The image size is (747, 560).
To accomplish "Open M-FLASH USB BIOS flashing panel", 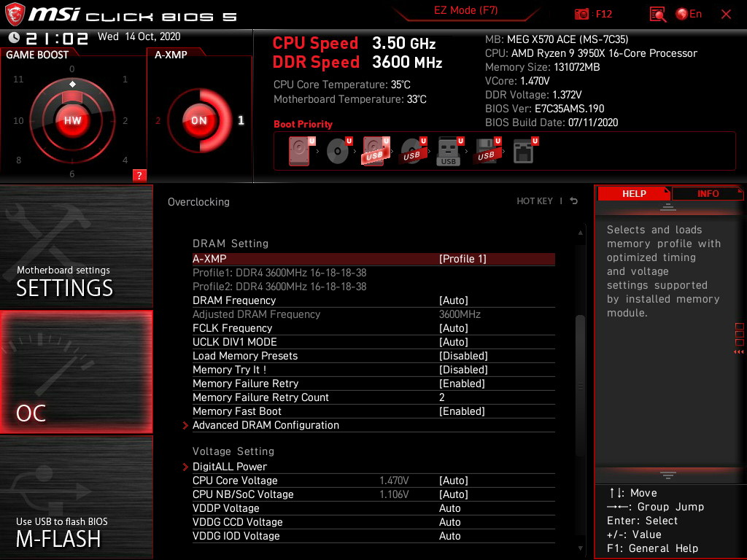I will click(x=76, y=497).
